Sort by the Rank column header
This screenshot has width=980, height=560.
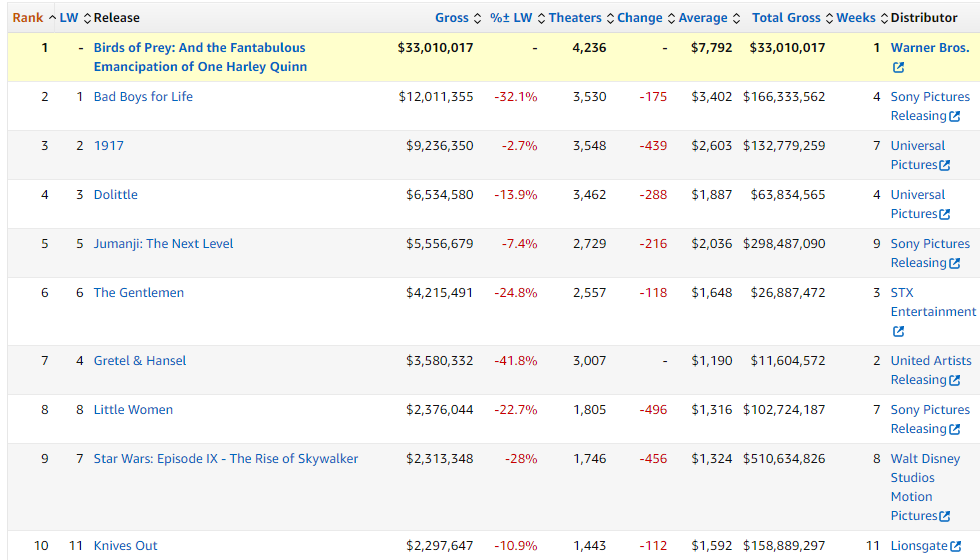click(28, 18)
